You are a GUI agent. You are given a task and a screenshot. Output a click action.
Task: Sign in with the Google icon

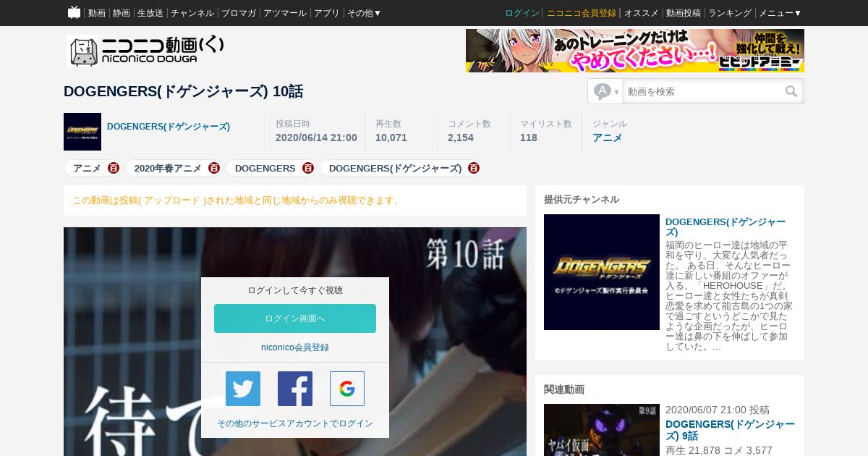347,389
